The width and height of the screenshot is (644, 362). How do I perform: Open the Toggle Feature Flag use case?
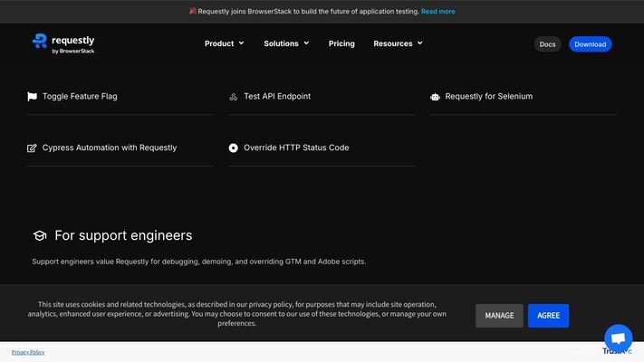coord(80,96)
